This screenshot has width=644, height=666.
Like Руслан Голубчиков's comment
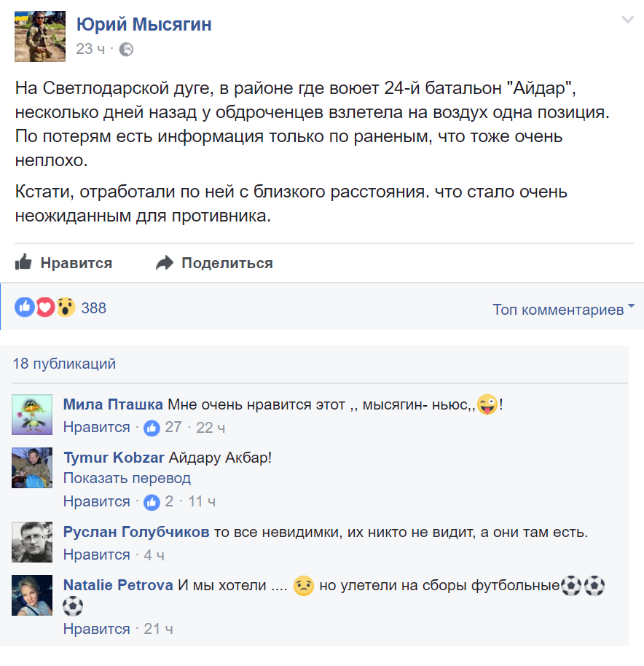pos(97,555)
